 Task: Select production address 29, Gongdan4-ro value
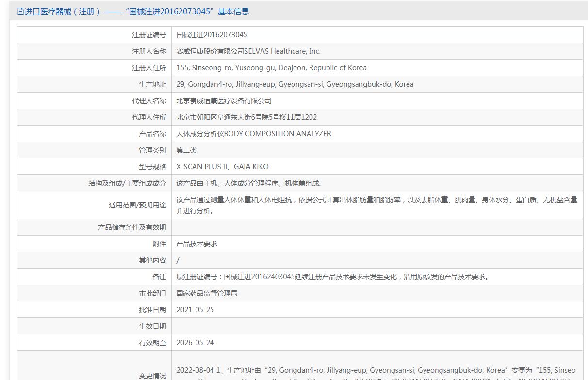[295, 84]
